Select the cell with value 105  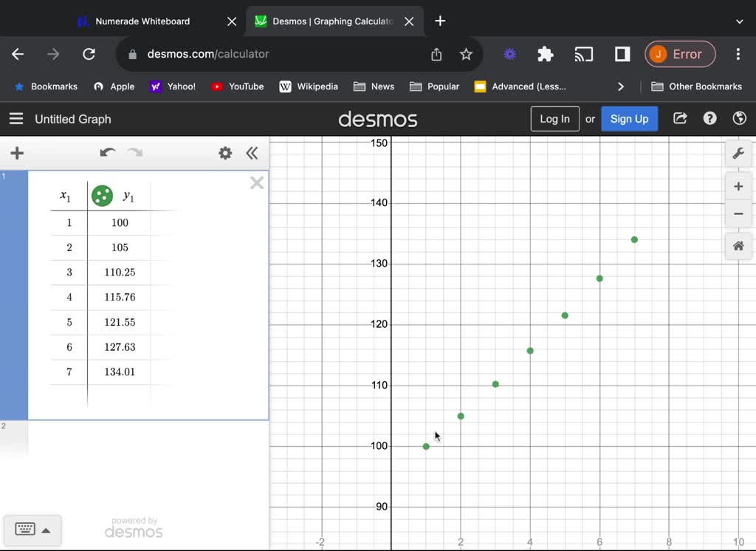tap(120, 247)
